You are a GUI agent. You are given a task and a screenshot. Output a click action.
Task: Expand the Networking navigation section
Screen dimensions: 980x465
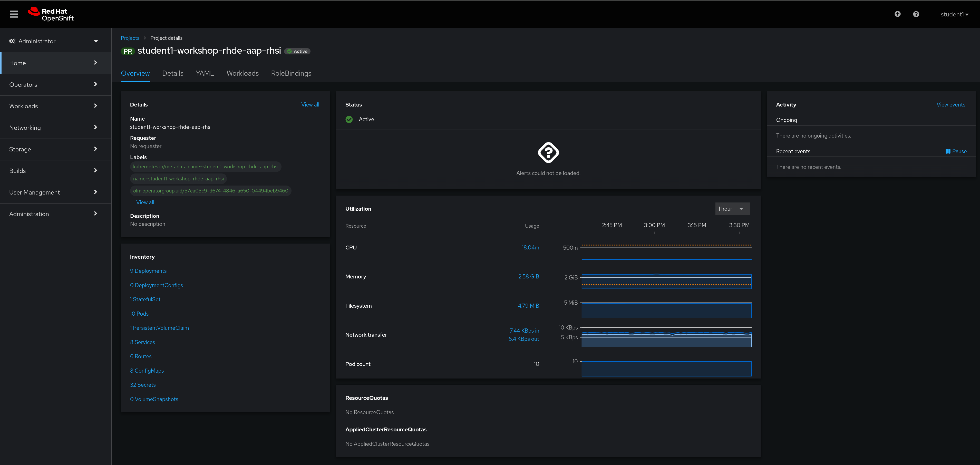point(55,128)
